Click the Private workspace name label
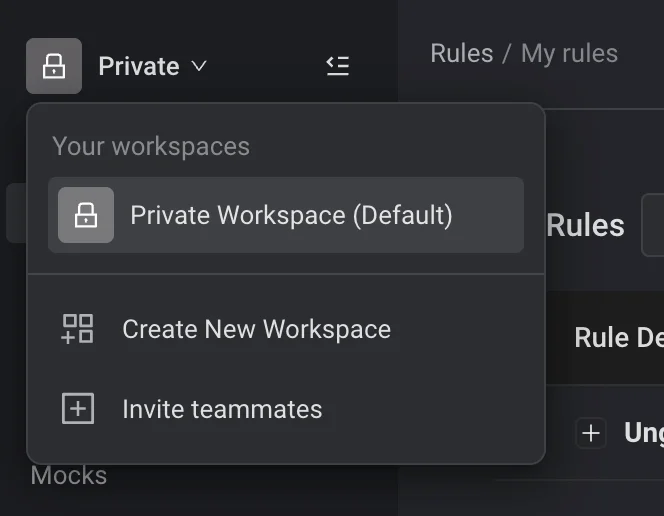664x516 pixels. point(138,66)
